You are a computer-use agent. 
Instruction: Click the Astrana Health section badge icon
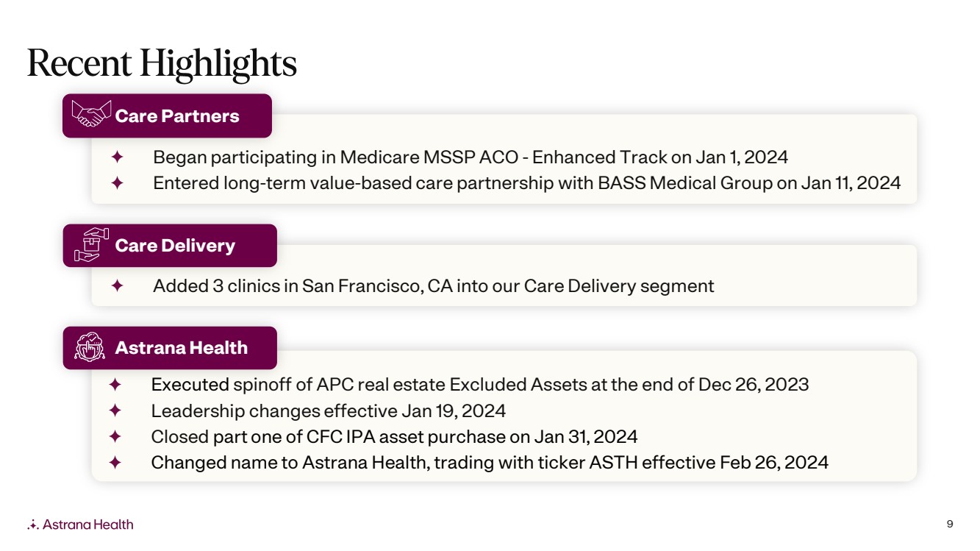click(90, 347)
